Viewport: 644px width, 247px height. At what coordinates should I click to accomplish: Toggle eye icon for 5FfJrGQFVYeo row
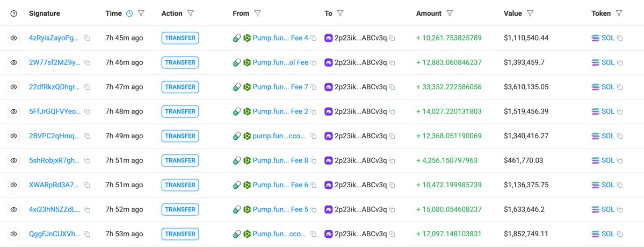click(x=13, y=111)
